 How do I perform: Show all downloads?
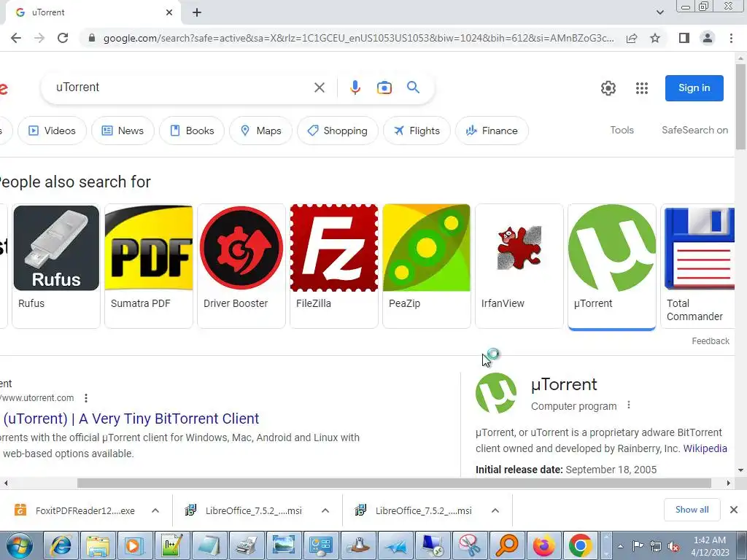point(692,510)
